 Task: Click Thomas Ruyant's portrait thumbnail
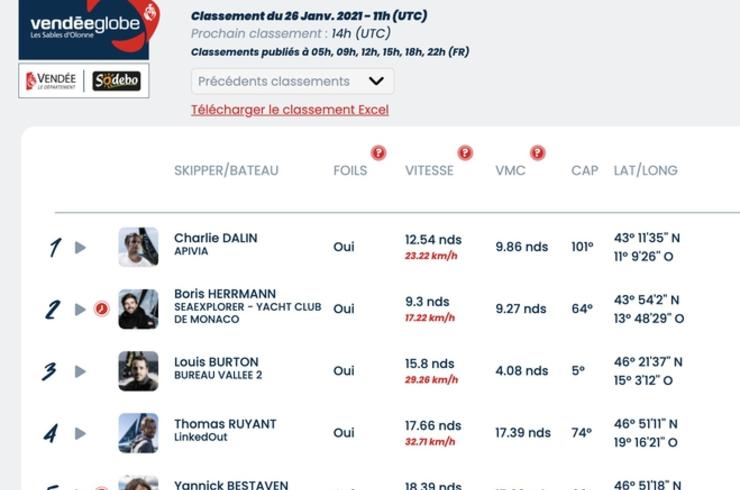pos(138,433)
